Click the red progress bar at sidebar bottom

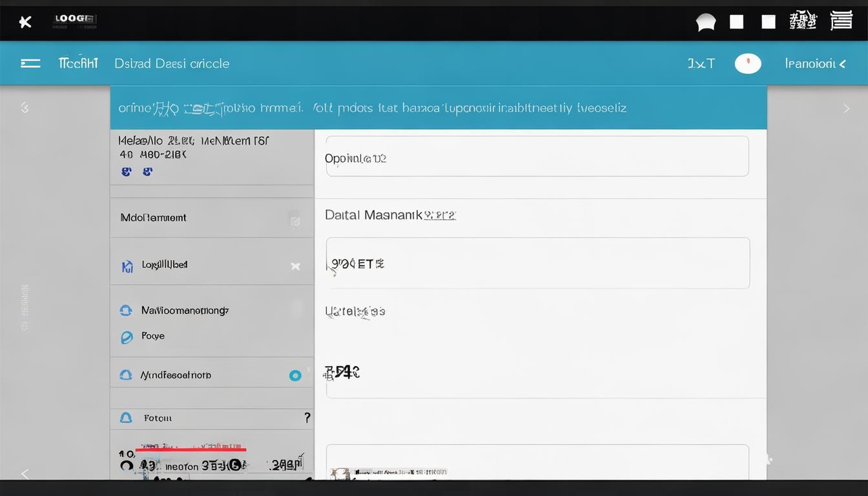(191, 449)
